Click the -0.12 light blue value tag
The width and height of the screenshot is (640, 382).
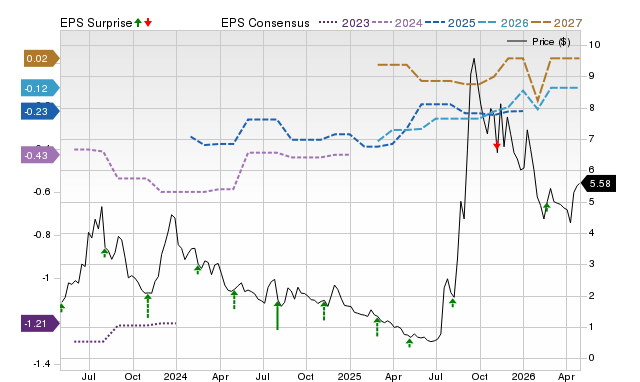[40, 88]
